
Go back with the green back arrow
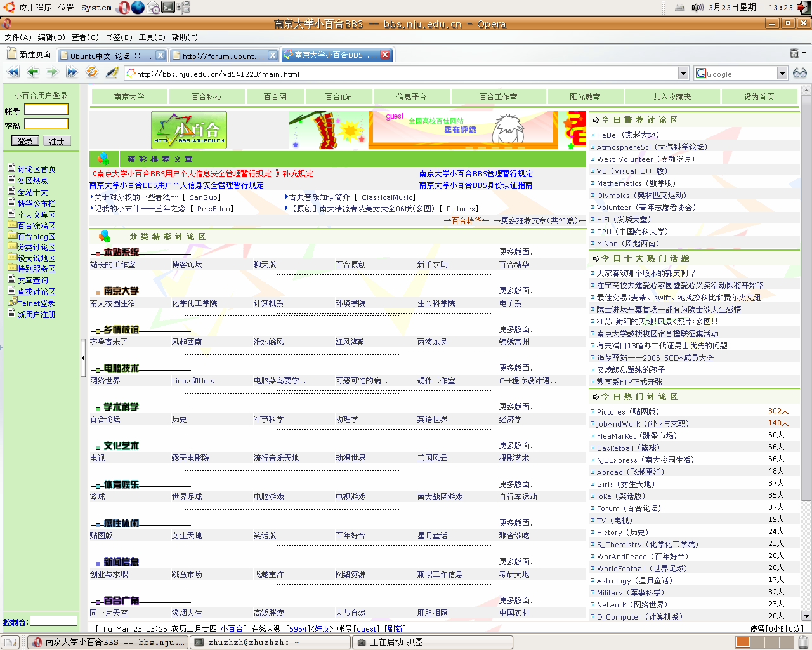[x=33, y=72]
